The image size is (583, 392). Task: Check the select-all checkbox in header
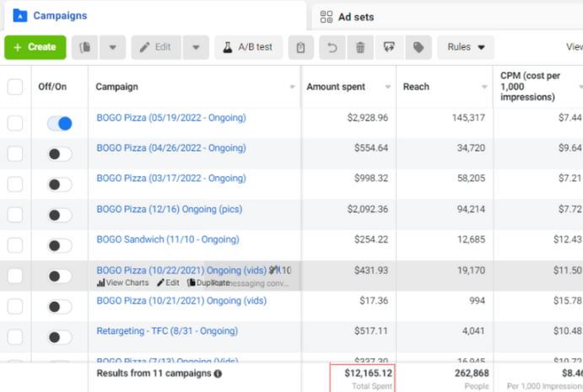point(15,87)
